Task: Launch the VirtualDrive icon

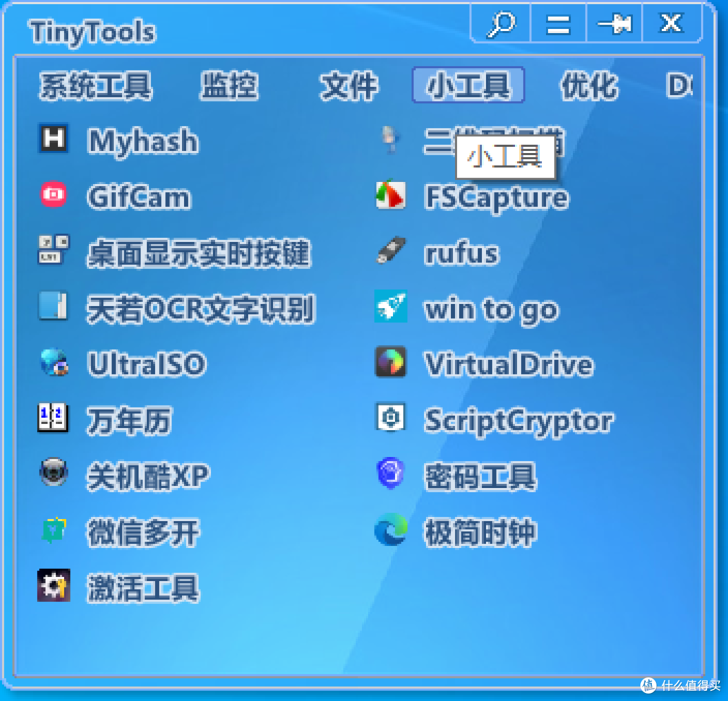Action: coord(390,362)
